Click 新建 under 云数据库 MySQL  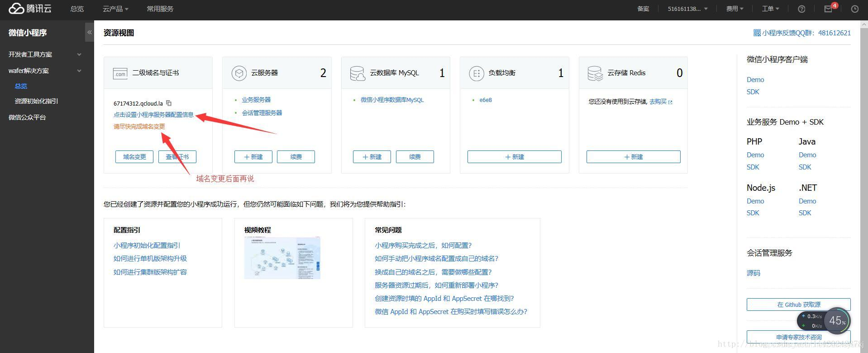click(372, 157)
